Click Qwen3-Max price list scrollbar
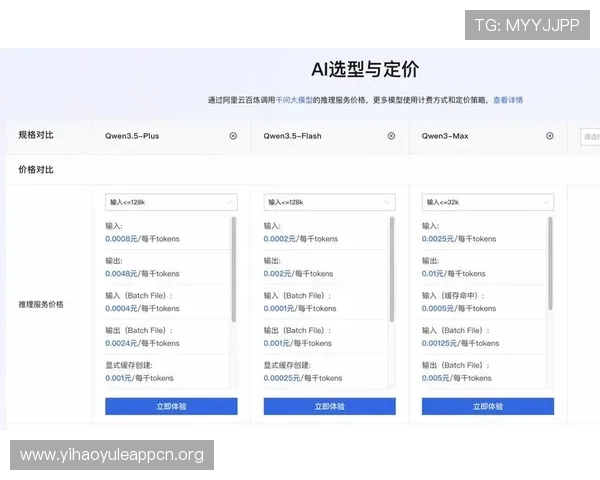 click(550, 263)
